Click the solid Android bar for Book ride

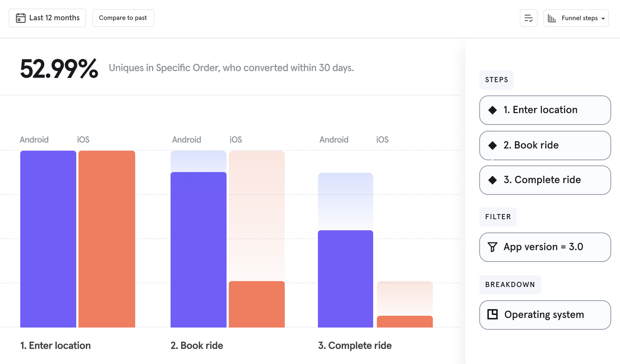click(x=199, y=250)
